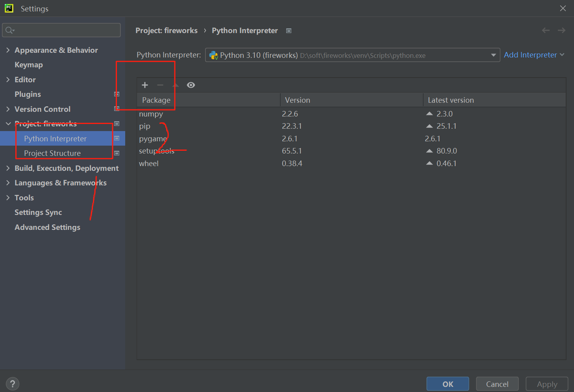Click the upgrade arrow beside pip 25.1.1
Viewport: 574px width, 392px height.
[430, 126]
